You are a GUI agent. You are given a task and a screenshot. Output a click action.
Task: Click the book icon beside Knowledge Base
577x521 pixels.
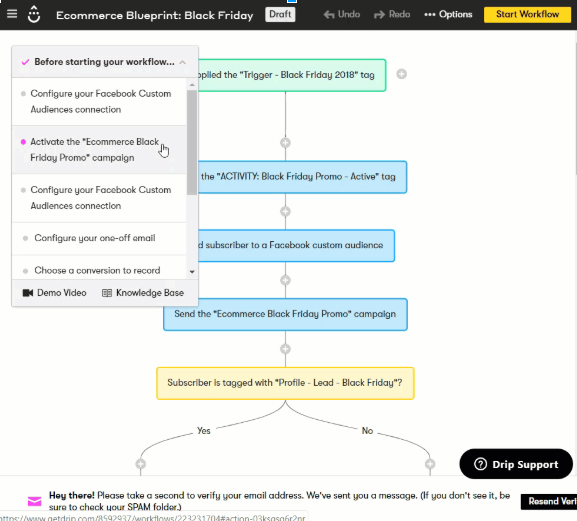pos(107,293)
